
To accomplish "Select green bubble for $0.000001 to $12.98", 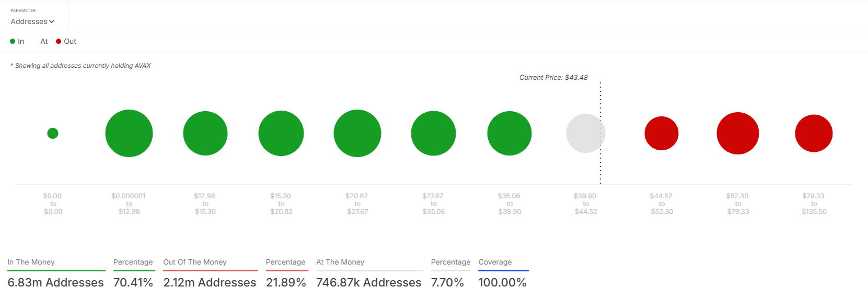I will (x=129, y=134).
